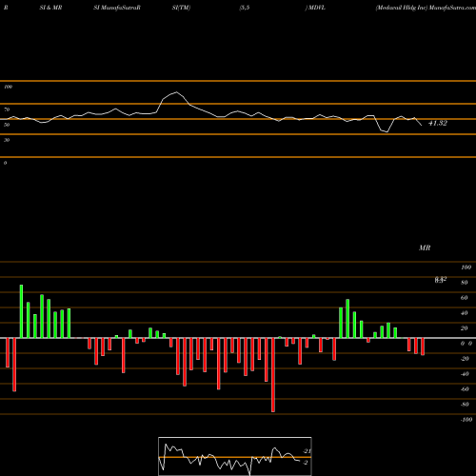The height and width of the screenshot is (476, 476).
Task: Click the longest red bar in MR histogram
Action: point(273,375)
